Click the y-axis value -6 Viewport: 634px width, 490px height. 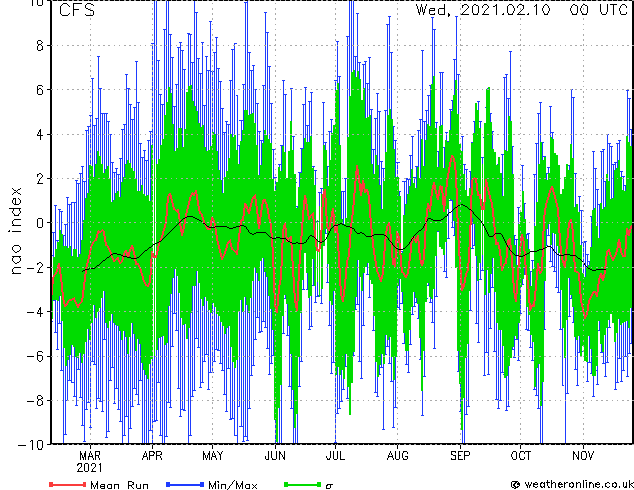click(35, 356)
